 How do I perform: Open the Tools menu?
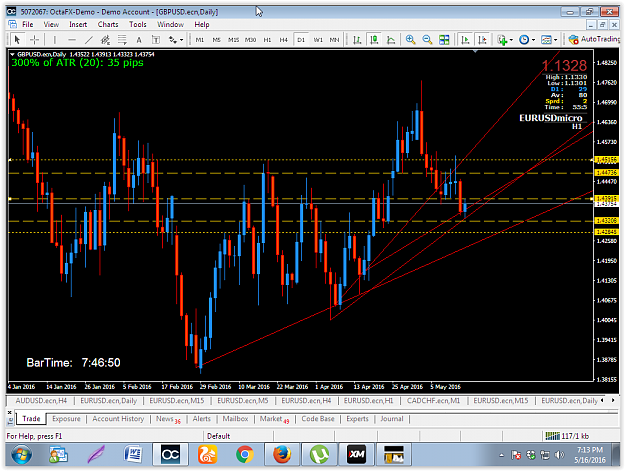tap(138, 24)
